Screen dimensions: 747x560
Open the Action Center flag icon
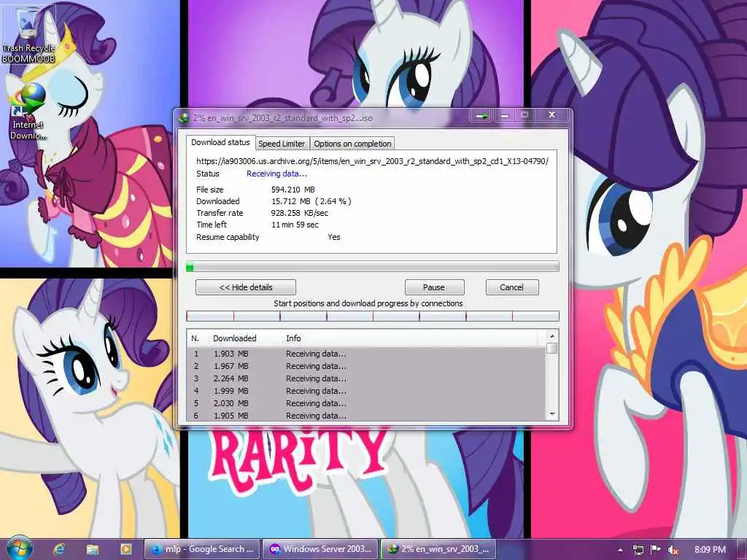[x=656, y=550]
